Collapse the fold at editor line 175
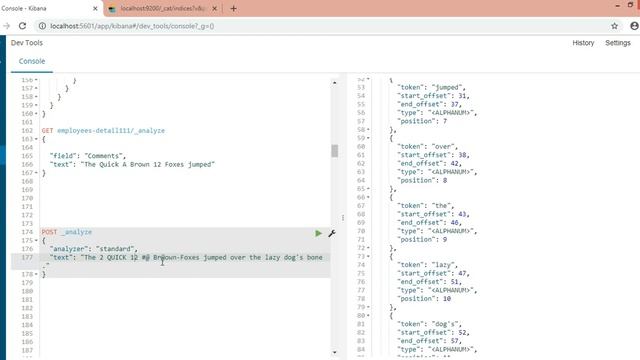Screen dimensions: 640x360 pyautogui.click(x=36, y=240)
